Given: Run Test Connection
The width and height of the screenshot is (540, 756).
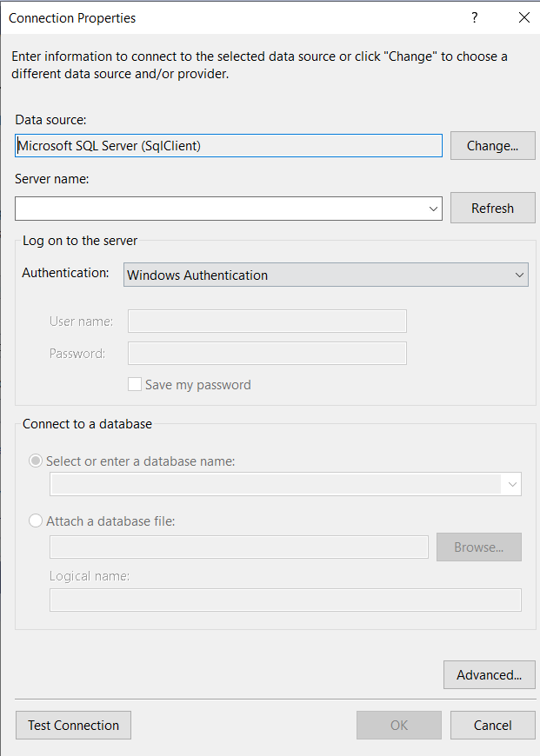Looking at the screenshot, I should click(73, 725).
